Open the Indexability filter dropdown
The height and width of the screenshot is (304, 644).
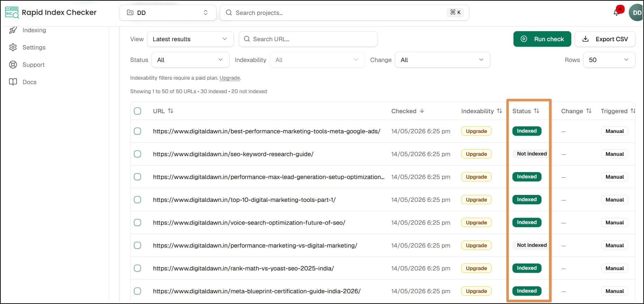click(x=317, y=60)
